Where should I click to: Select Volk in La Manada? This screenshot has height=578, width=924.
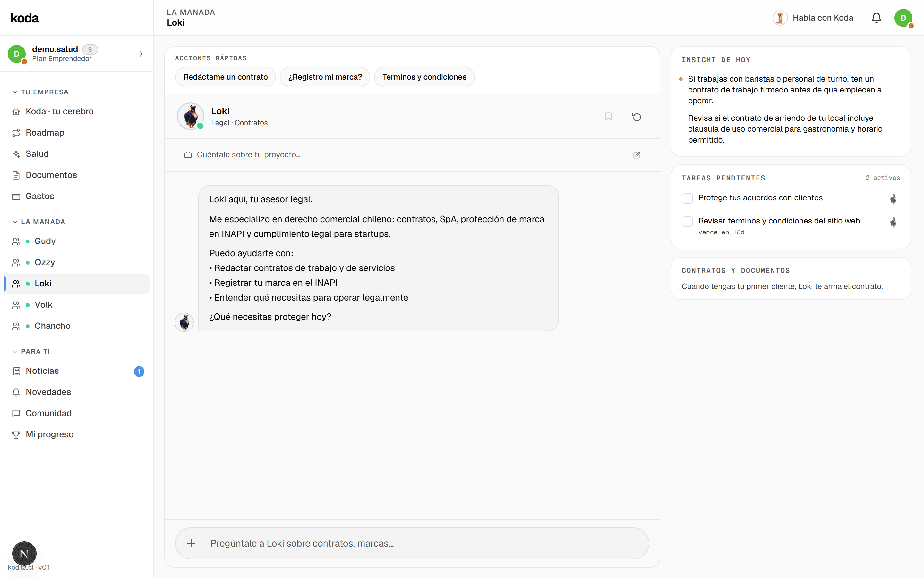coord(76,305)
